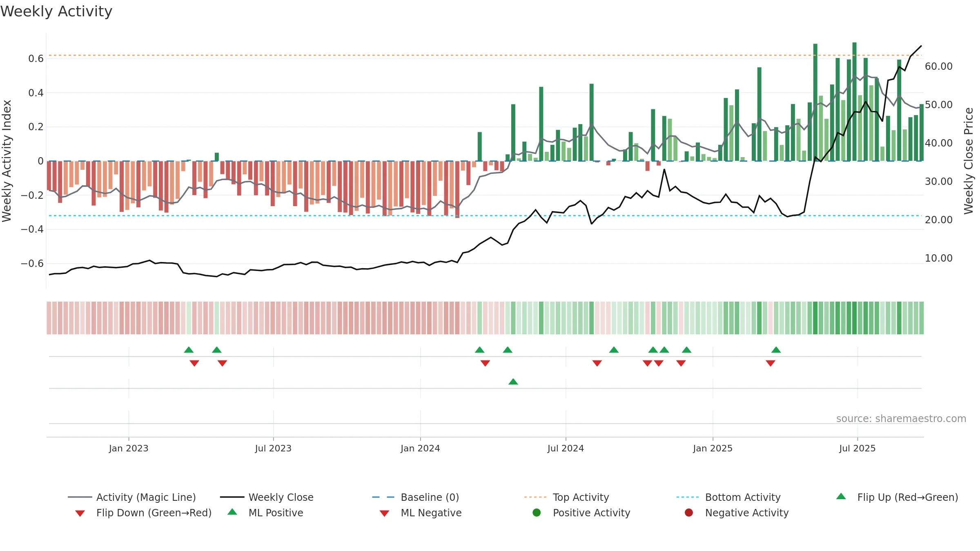Click the −0.2 activity axis tick
Screen dimensions: 980x551
click(x=32, y=196)
